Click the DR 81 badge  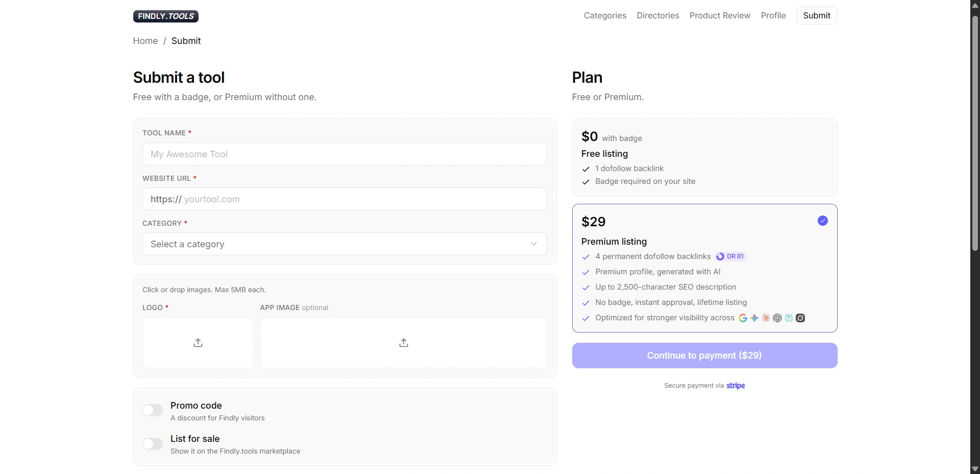click(731, 256)
